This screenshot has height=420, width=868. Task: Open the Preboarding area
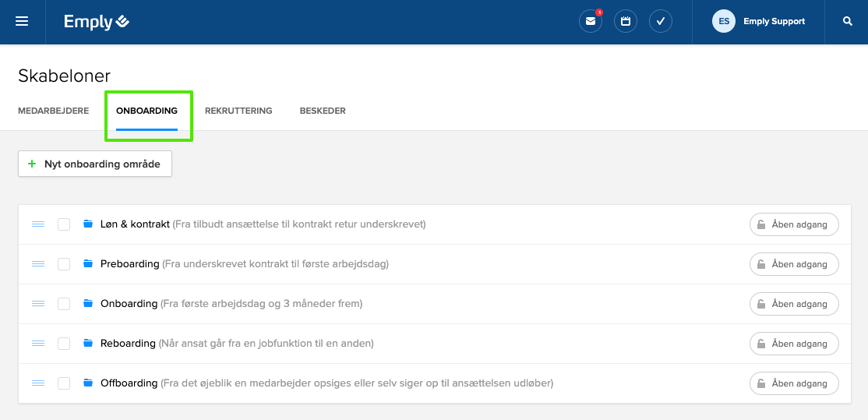click(130, 264)
